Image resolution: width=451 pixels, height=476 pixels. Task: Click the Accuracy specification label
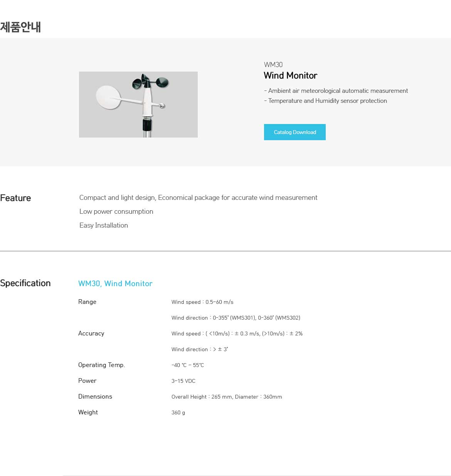click(x=91, y=333)
